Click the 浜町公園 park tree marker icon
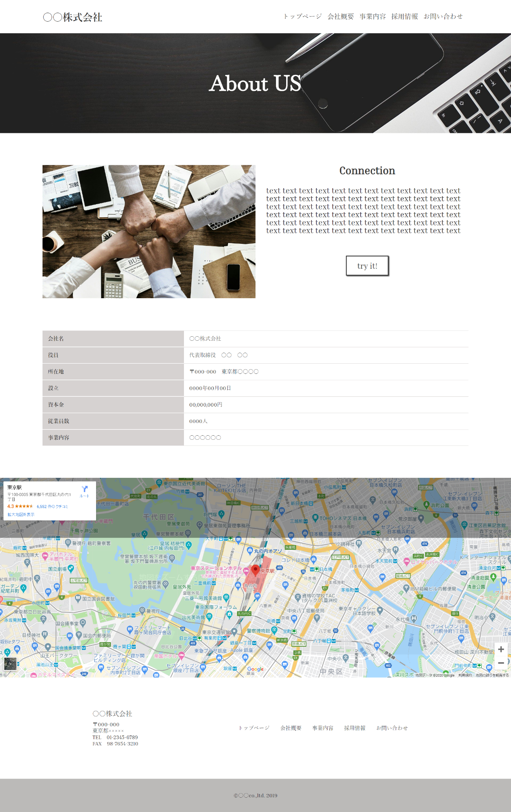Image resolution: width=511 pixels, height=812 pixels. [x=426, y=505]
